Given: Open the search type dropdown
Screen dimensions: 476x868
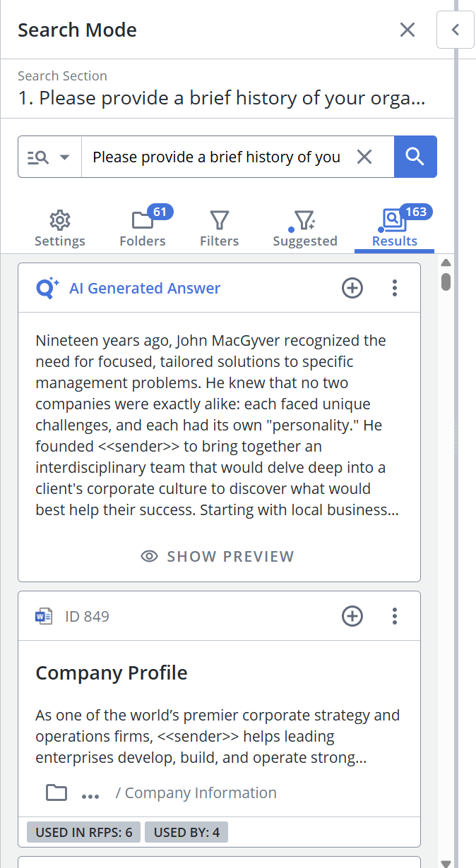Looking at the screenshot, I should (49, 157).
